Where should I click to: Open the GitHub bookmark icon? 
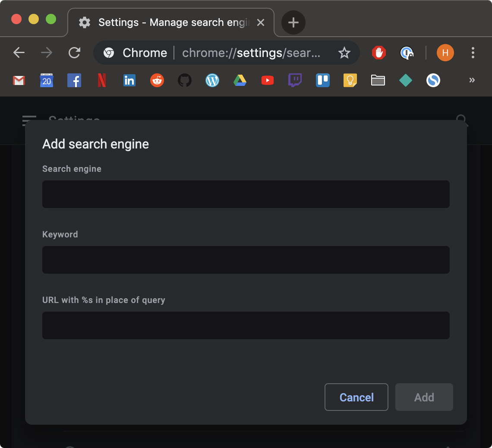point(185,80)
